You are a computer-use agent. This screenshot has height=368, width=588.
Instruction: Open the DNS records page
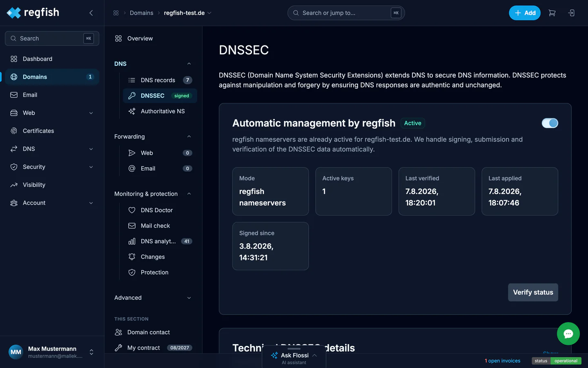tap(160, 80)
